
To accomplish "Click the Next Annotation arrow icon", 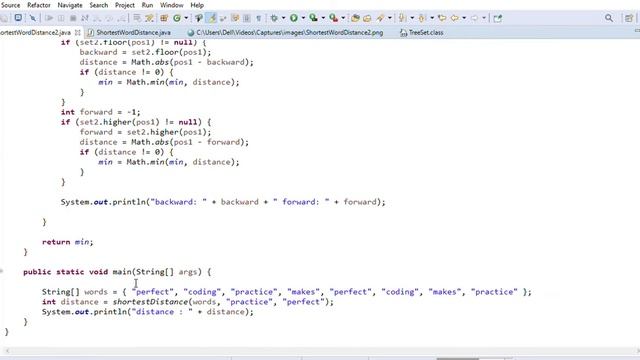I will point(403,18).
